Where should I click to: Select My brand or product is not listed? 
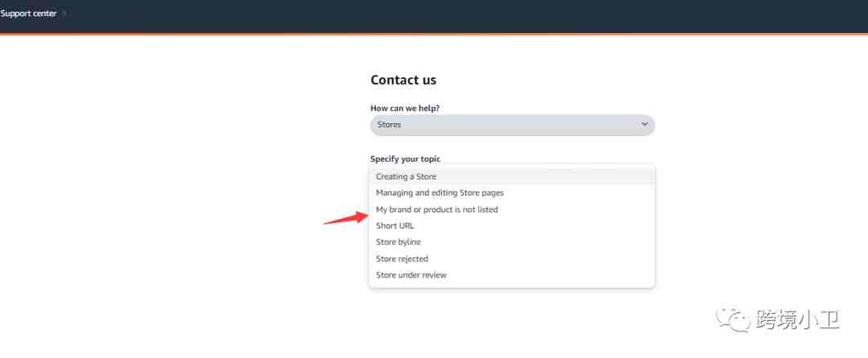pos(511,209)
